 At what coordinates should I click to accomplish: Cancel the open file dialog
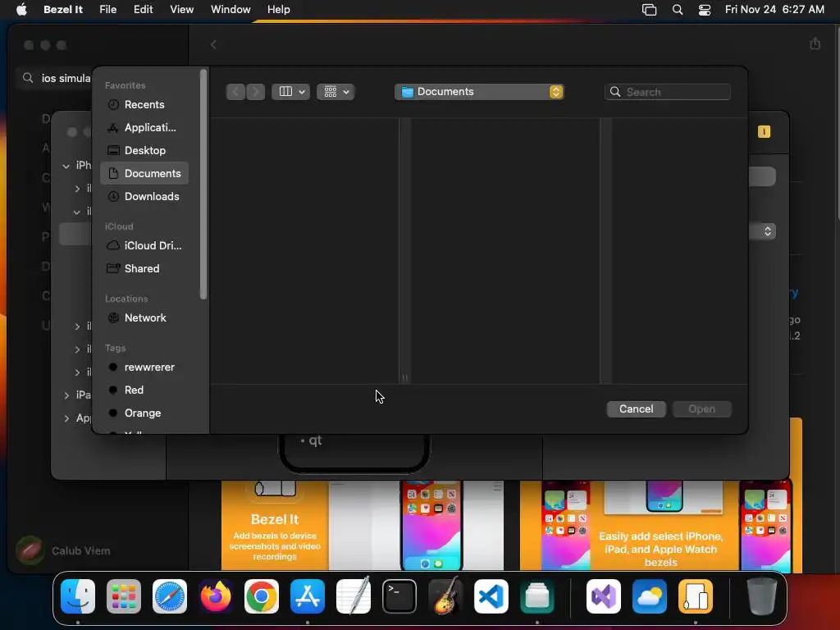[x=636, y=409]
